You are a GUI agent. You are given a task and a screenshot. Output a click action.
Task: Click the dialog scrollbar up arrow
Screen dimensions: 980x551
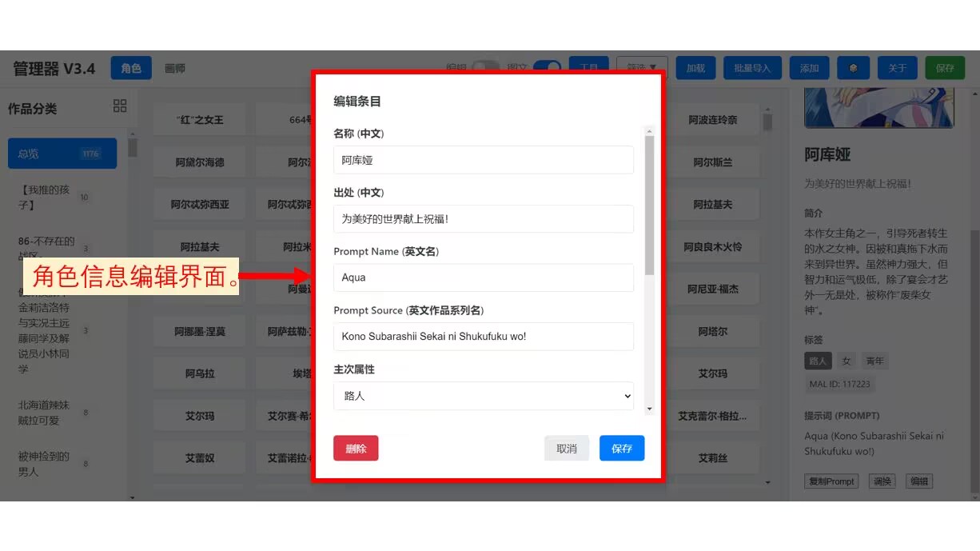(x=649, y=131)
